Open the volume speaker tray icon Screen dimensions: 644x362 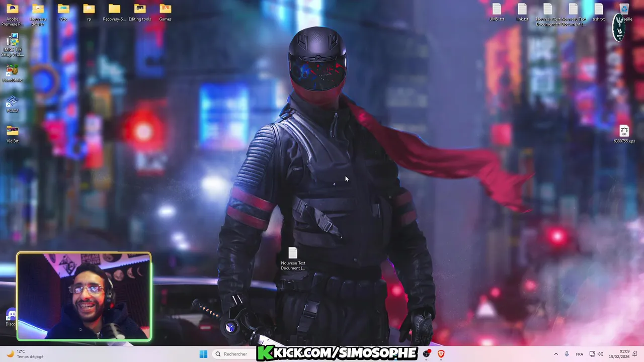[x=600, y=354]
